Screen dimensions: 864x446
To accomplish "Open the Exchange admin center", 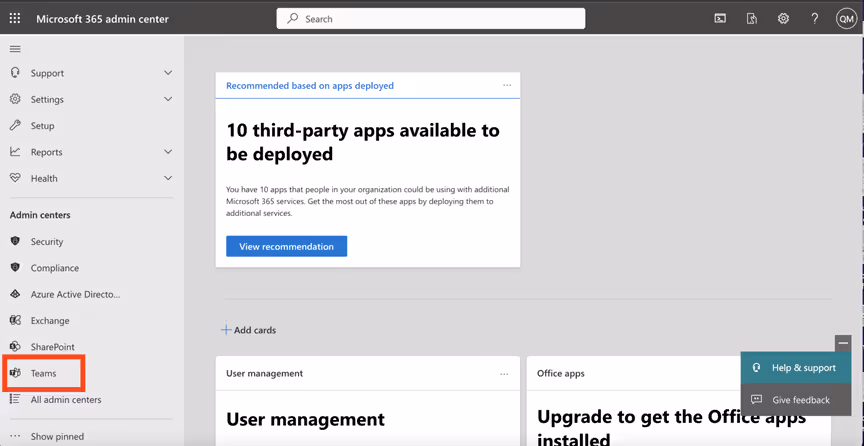I will [50, 321].
